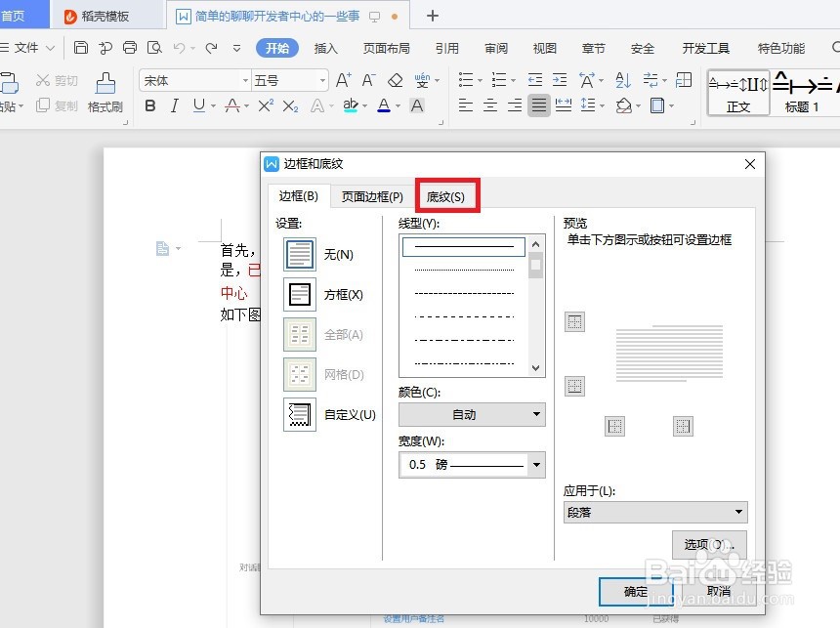Click the bullet list icon
The image size is (840, 628).
tap(467, 79)
